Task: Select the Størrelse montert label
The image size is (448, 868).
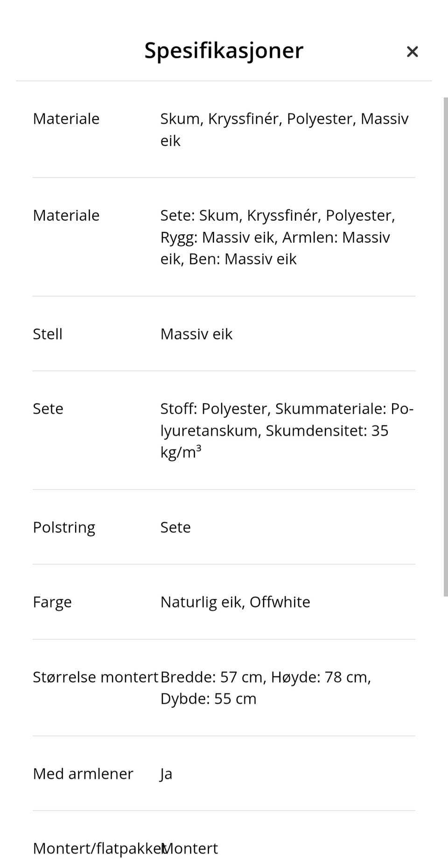Action: pyautogui.click(x=95, y=677)
